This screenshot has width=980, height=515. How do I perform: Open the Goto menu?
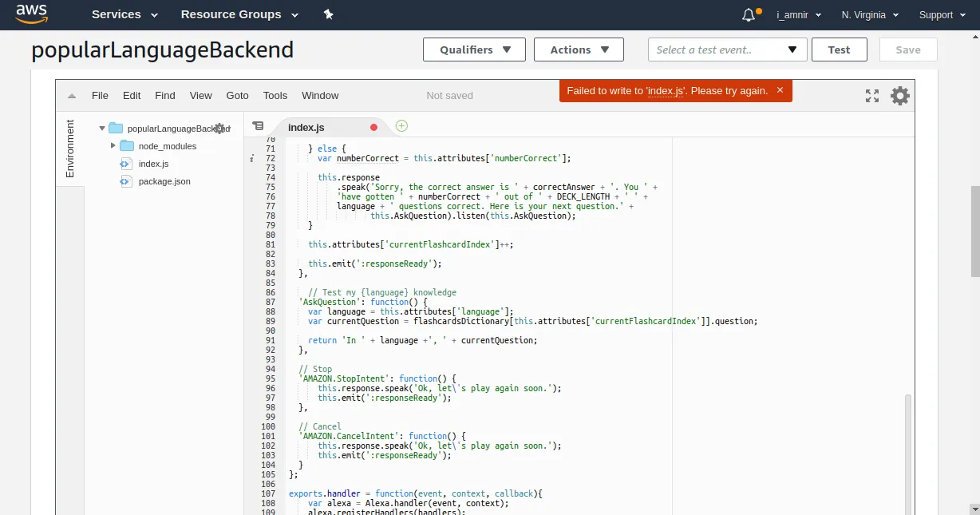click(x=238, y=96)
